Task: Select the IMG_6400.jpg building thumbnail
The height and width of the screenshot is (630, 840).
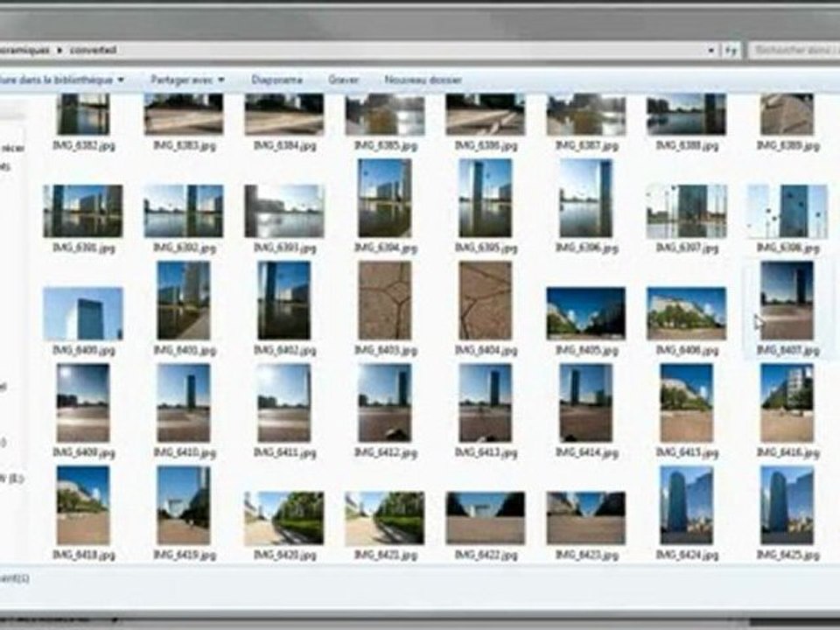Action: (x=83, y=313)
